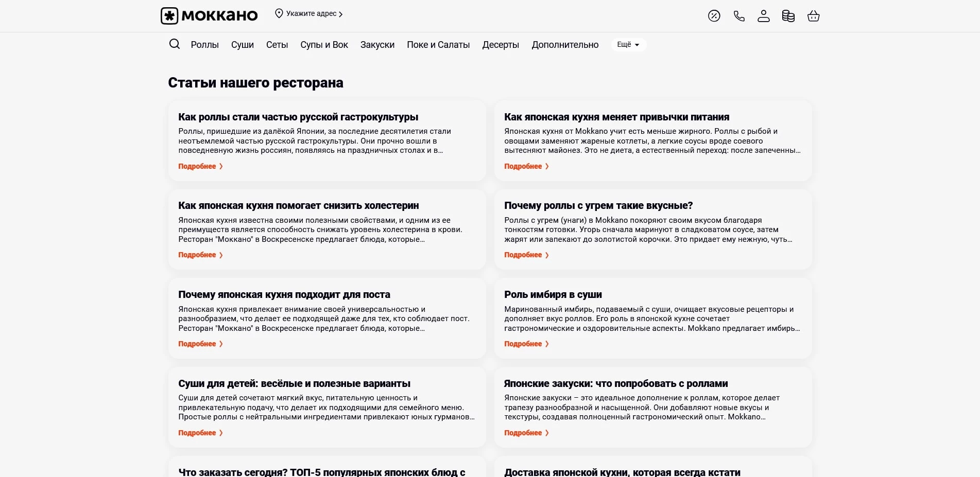The image size is (980, 477).
Task: Open the Сеты menu category
Action: [277, 45]
